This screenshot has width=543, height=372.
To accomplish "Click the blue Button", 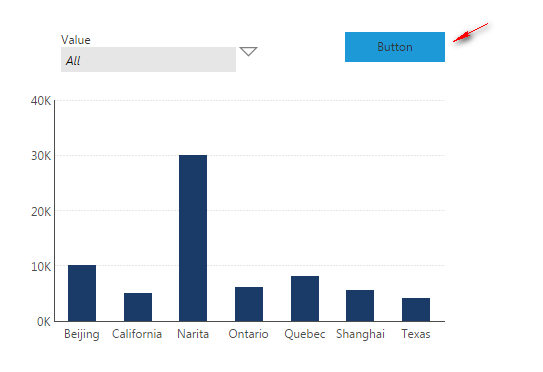I will click(x=395, y=47).
